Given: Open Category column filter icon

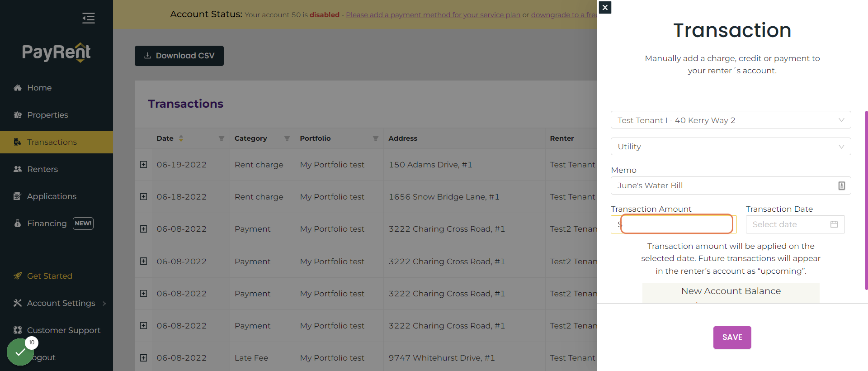Looking at the screenshot, I should (x=287, y=138).
